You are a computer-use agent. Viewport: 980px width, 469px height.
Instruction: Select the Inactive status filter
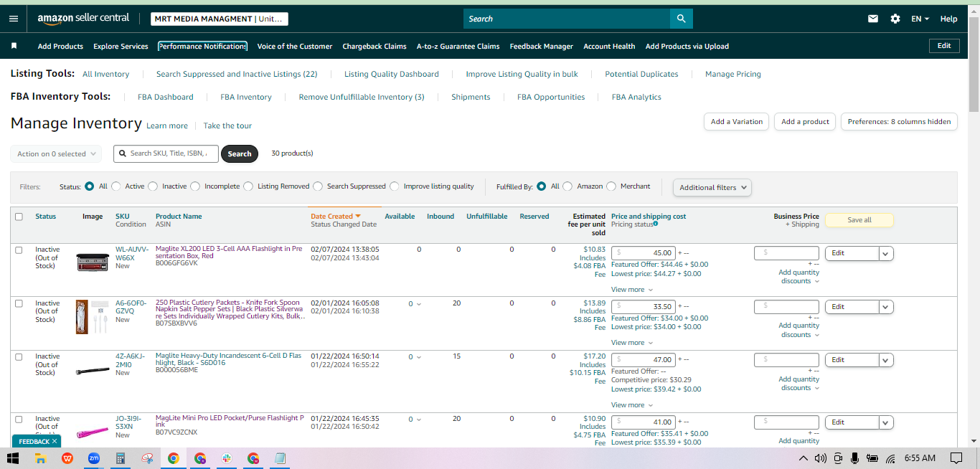click(153, 186)
